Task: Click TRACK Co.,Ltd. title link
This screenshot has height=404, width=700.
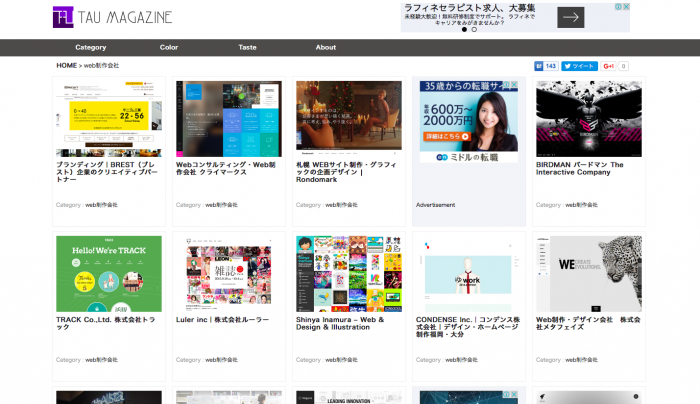Action: tap(106, 323)
